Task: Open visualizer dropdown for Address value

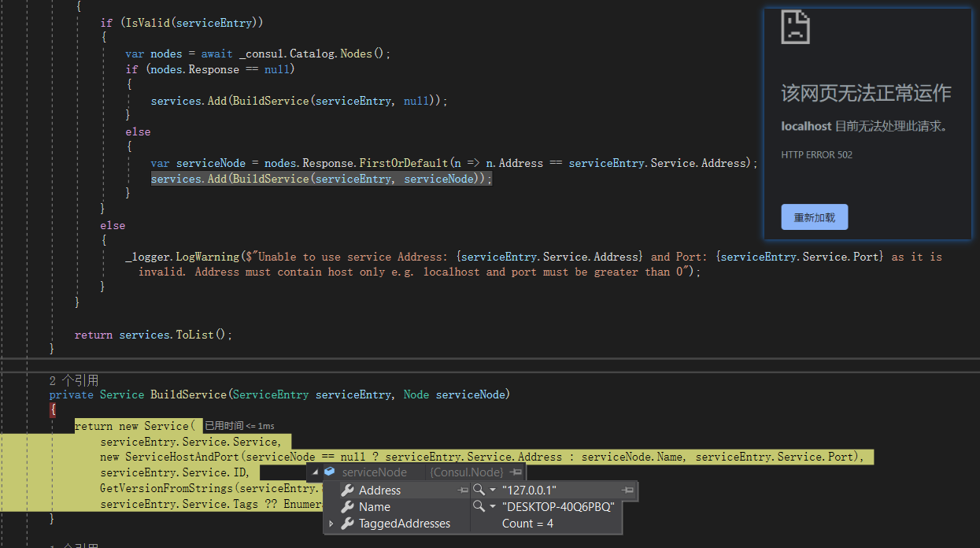Action: 493,490
